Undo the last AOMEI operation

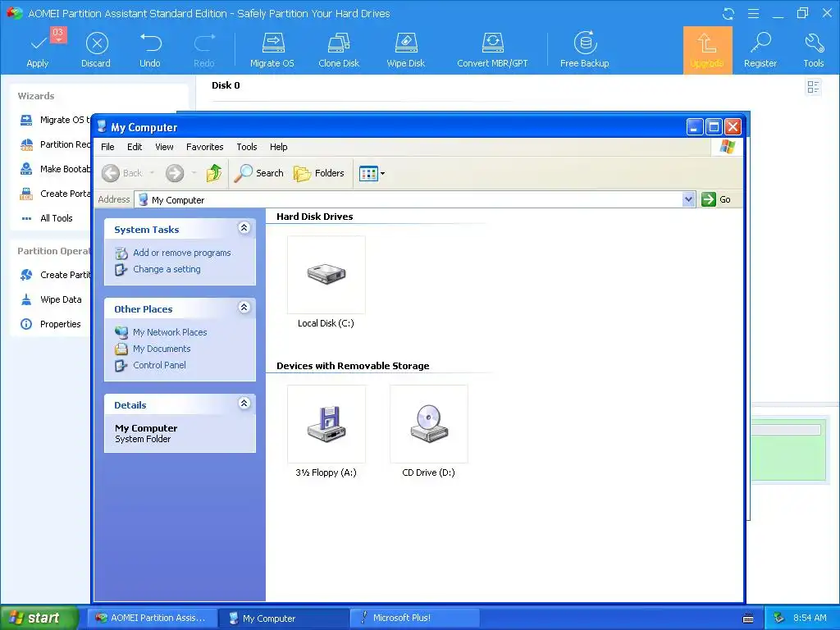pyautogui.click(x=151, y=50)
